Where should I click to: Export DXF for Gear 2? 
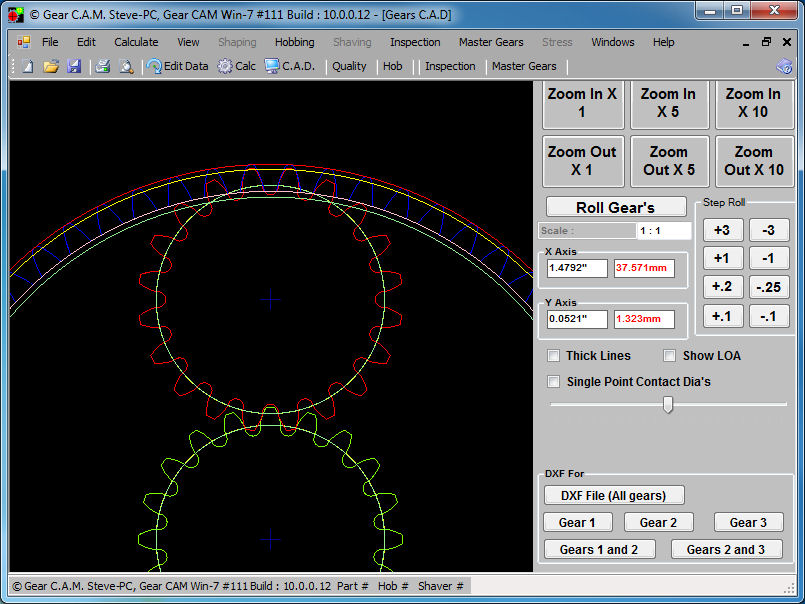(x=659, y=522)
